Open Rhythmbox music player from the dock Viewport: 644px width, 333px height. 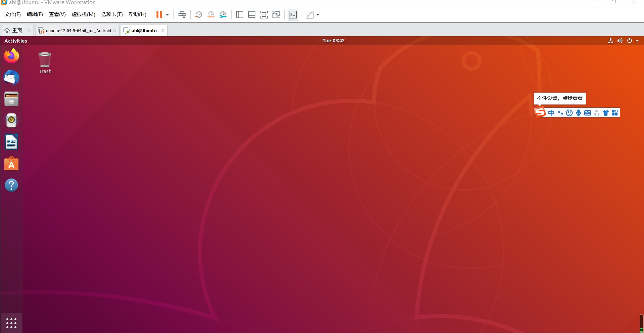[11, 120]
